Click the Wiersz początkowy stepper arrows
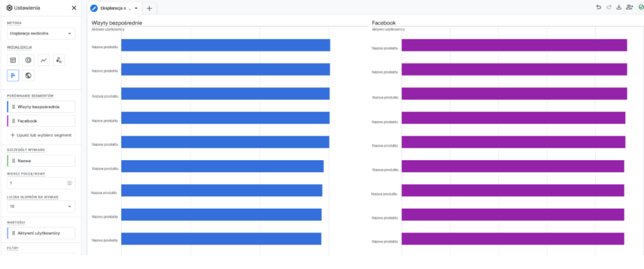This screenshot has width=644, height=269. tap(69, 183)
